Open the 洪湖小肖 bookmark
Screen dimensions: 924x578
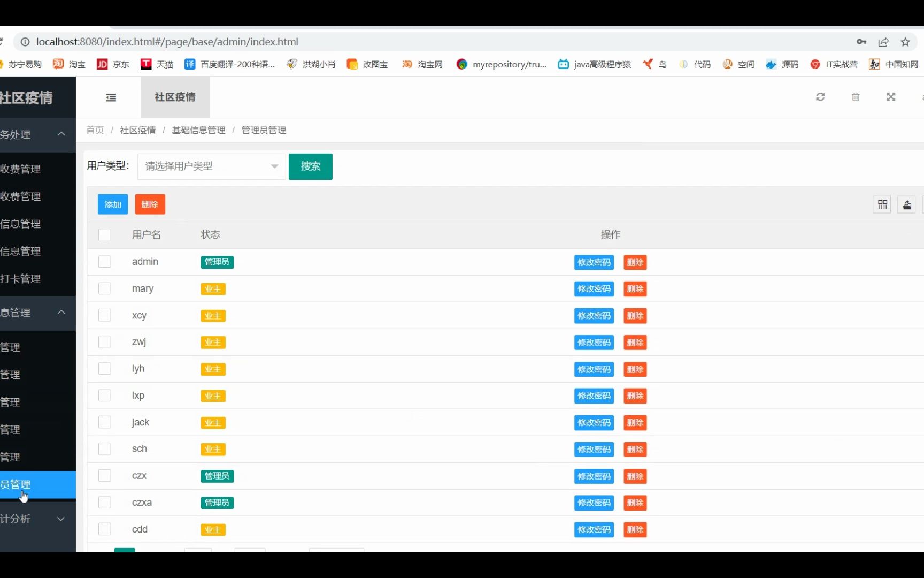311,64
